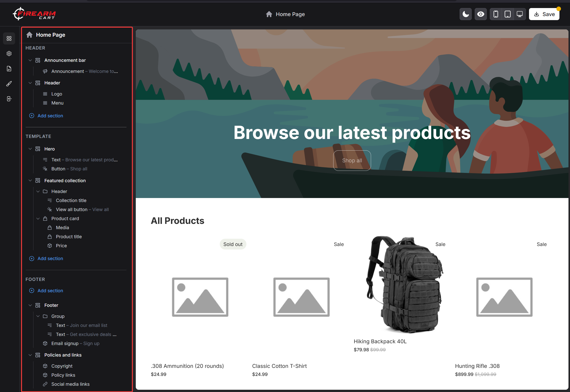Screen dimensions: 570x392
Task: Switch to desktop viewport
Action: click(520, 14)
